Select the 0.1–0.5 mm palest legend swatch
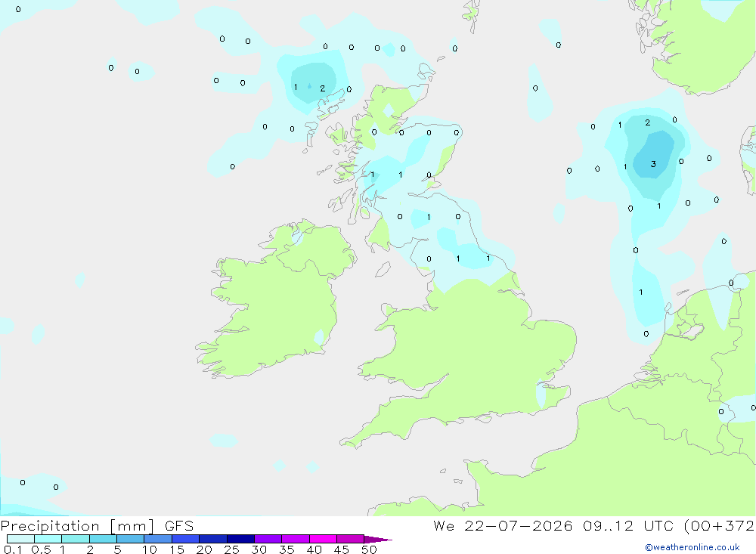Viewport: 756px width, 554px height. coord(20,539)
